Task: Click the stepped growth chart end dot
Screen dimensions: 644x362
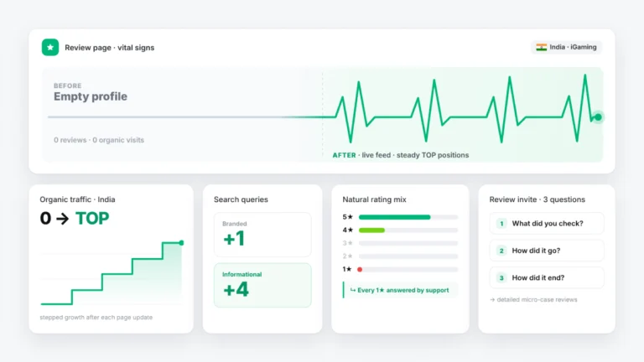Action: pos(181,243)
